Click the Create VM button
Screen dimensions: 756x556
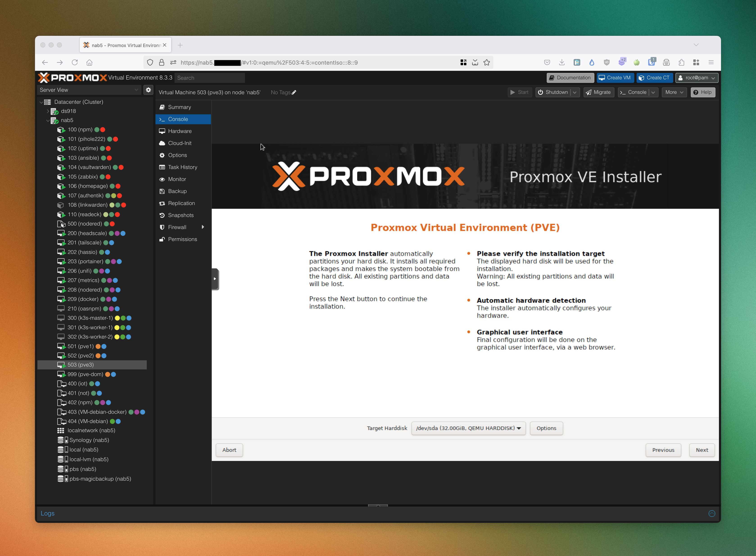(x=615, y=78)
